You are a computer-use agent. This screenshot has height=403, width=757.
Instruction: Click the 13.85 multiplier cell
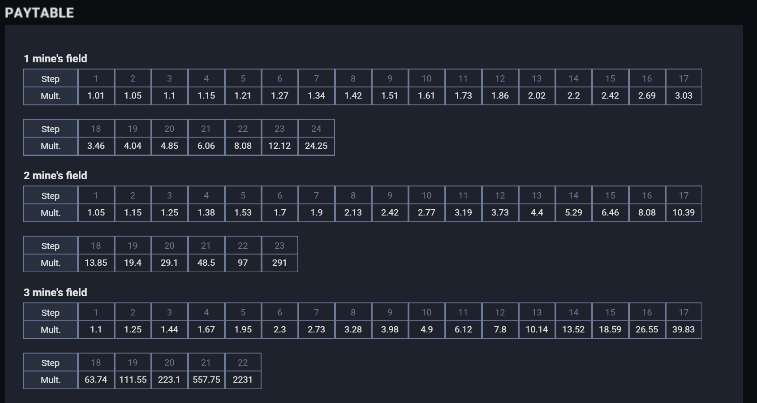click(x=96, y=263)
